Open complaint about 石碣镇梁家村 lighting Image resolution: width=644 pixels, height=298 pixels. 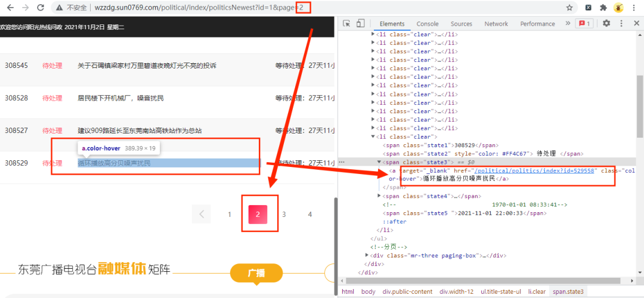(147, 66)
